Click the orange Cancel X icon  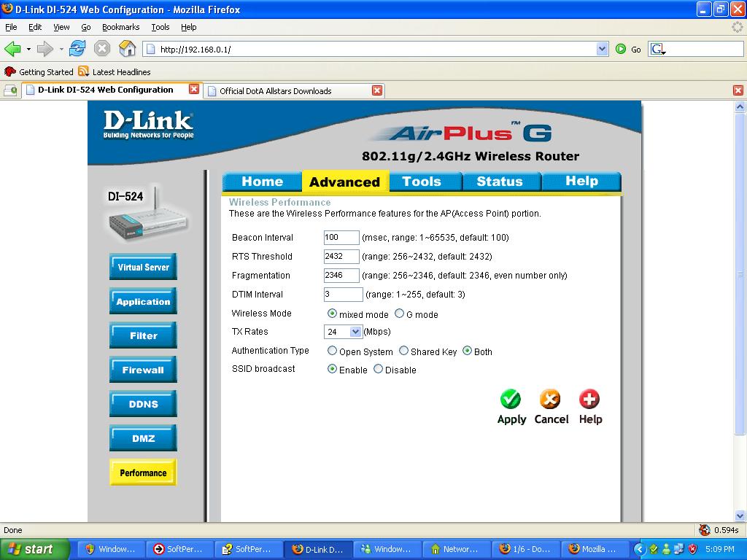[550, 399]
